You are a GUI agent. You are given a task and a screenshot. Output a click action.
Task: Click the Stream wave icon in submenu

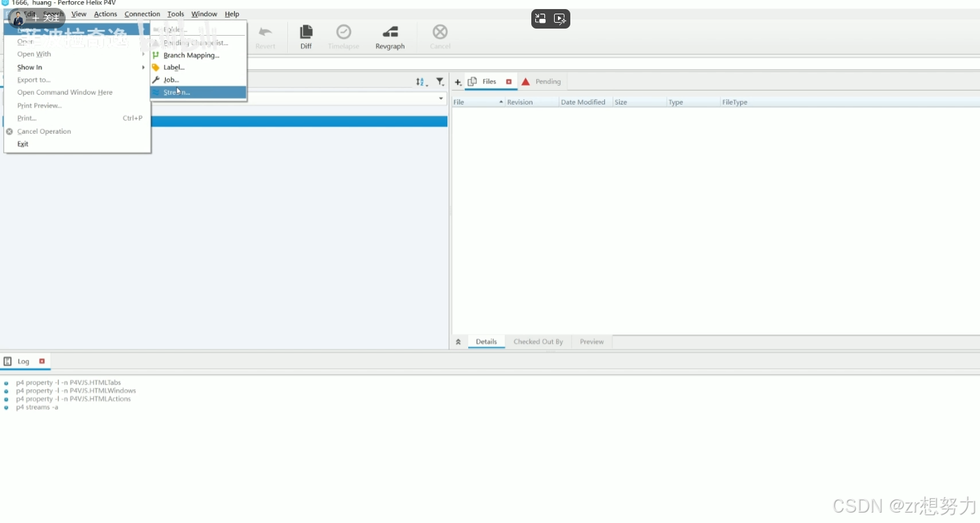pyautogui.click(x=155, y=92)
